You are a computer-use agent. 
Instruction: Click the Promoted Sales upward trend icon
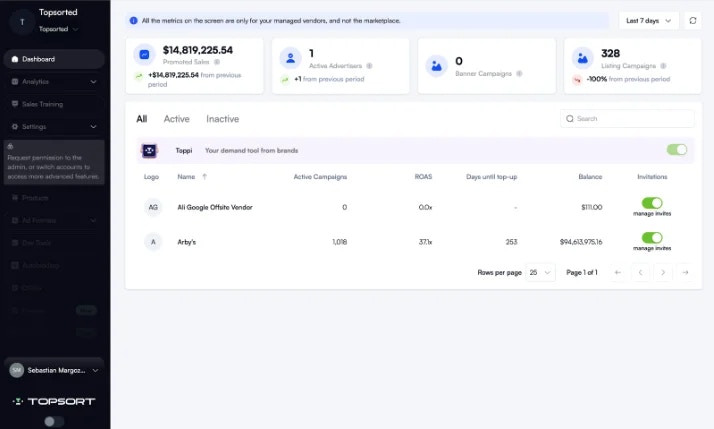(138, 76)
